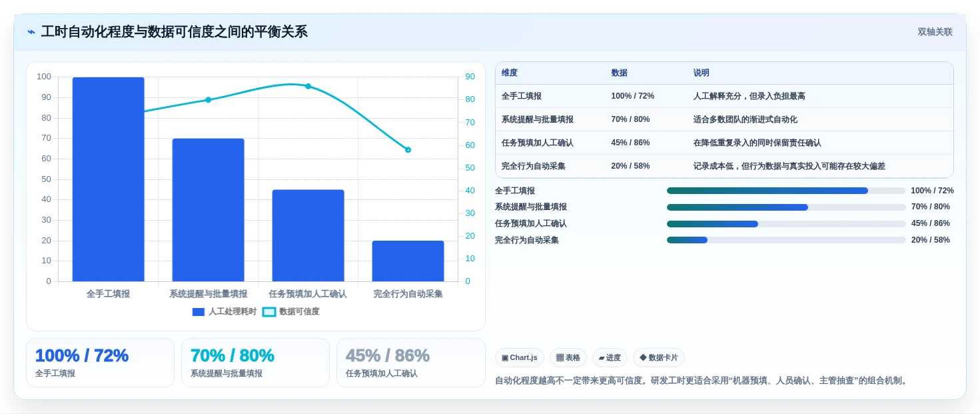Click the 系统提醒与批量填报 table row cell
Image resolution: width=980 pixels, height=414 pixels.
click(x=538, y=119)
